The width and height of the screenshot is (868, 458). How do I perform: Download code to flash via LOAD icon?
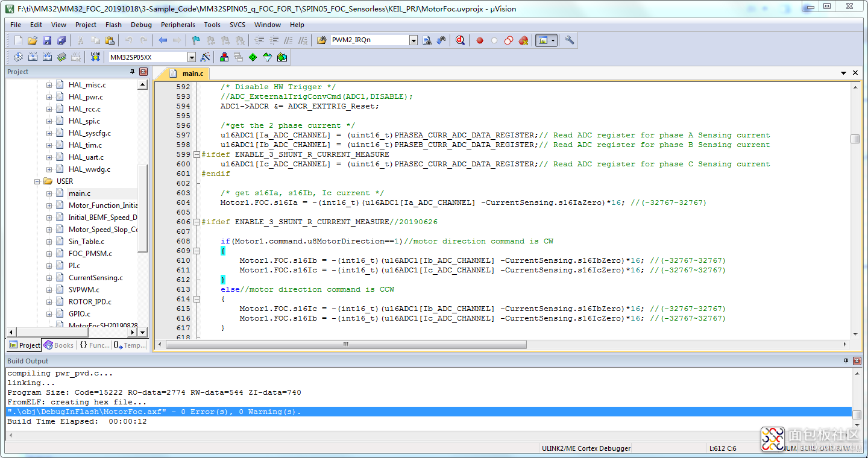(x=95, y=57)
